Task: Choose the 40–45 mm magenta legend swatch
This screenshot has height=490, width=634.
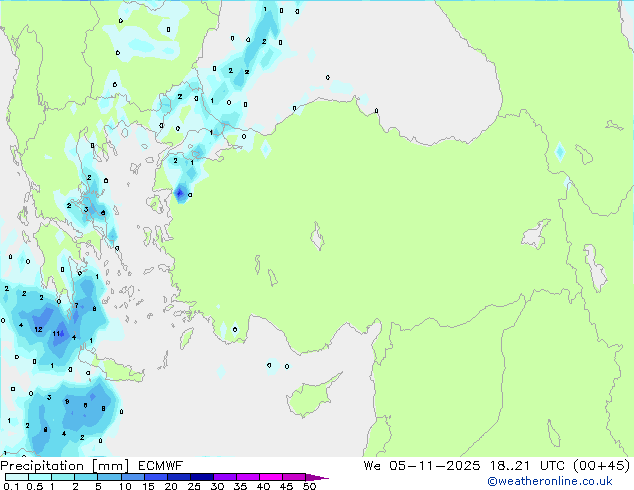Action: [271, 477]
